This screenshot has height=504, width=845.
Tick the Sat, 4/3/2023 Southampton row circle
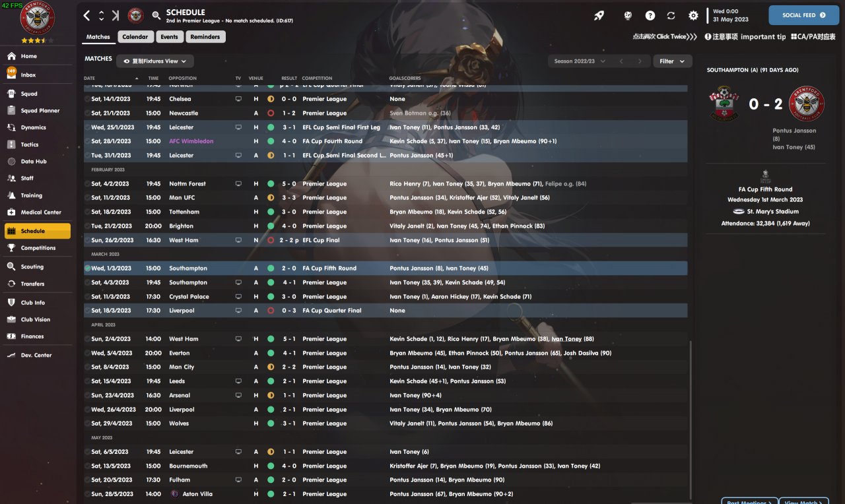87,282
